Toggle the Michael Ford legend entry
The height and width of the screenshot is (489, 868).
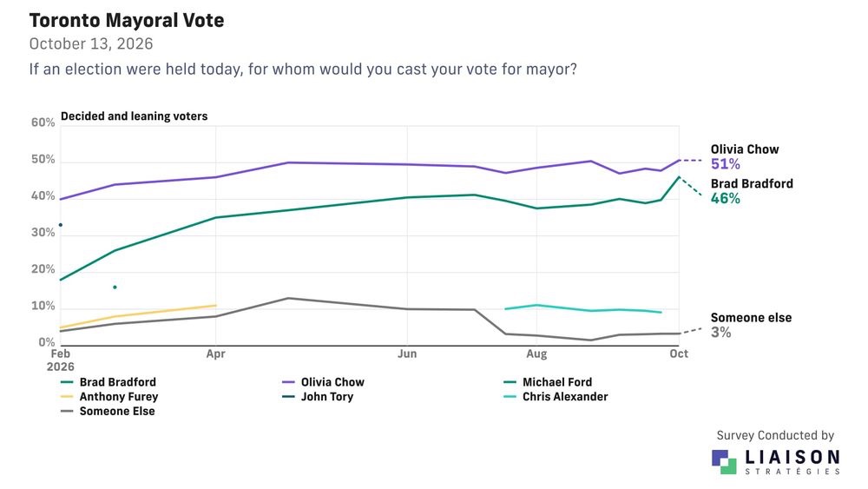coord(548,382)
